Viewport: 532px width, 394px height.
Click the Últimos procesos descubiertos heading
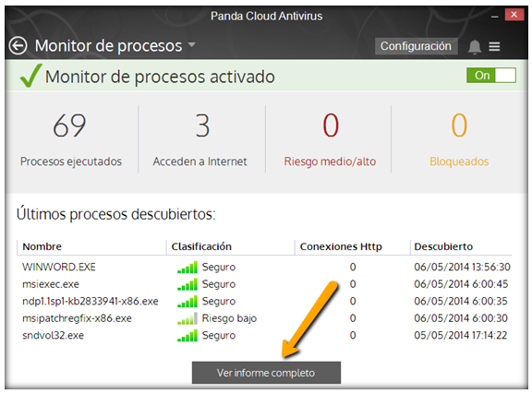coord(116,214)
